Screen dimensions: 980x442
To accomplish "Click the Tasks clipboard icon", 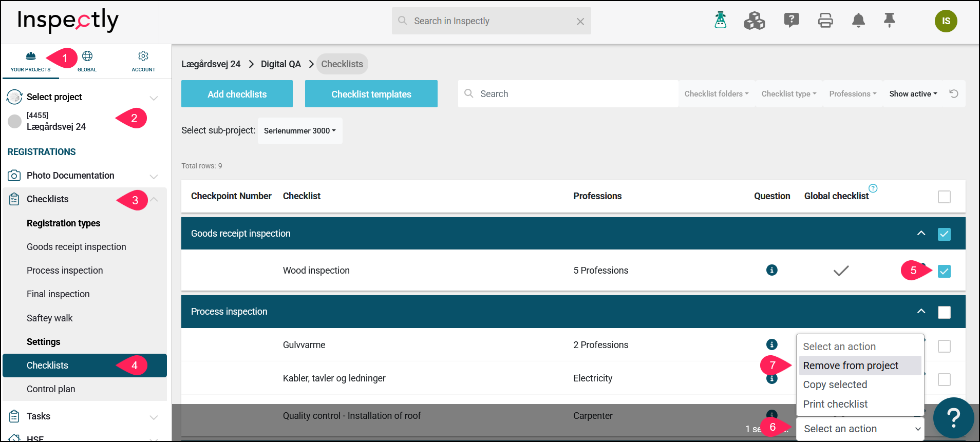I will click(x=14, y=416).
